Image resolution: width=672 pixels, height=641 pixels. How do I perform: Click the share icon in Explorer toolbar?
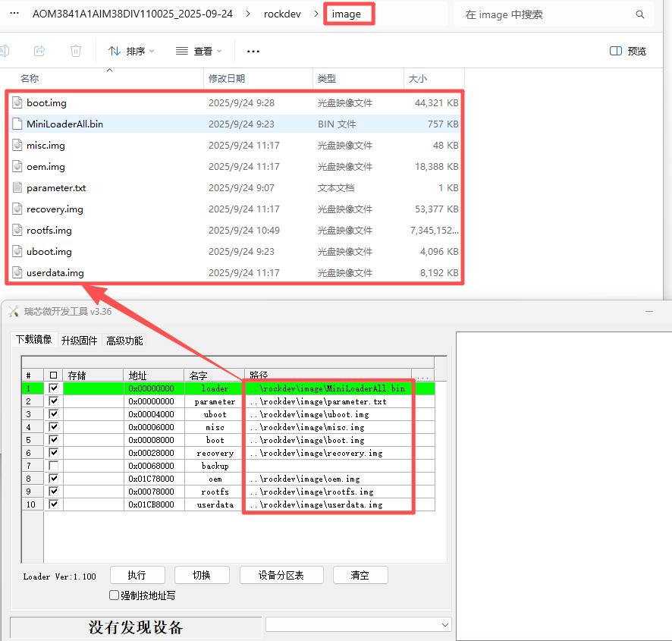[x=39, y=51]
